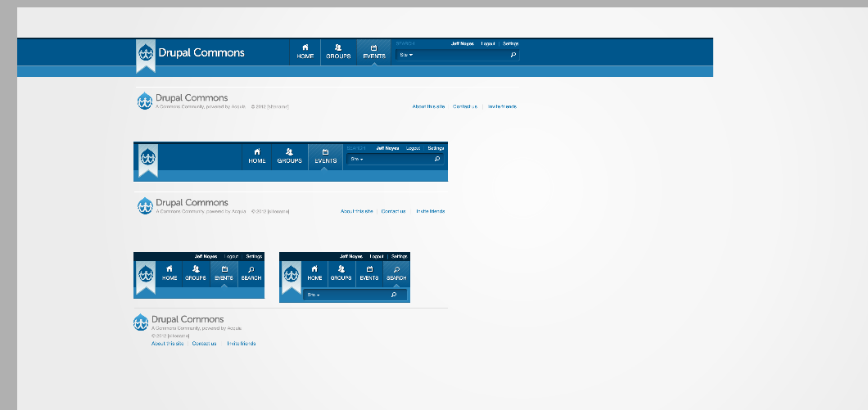This screenshot has width=868, height=410.
Task: Open Invite friends in the stacked bottom footer
Action: pyautogui.click(x=242, y=343)
